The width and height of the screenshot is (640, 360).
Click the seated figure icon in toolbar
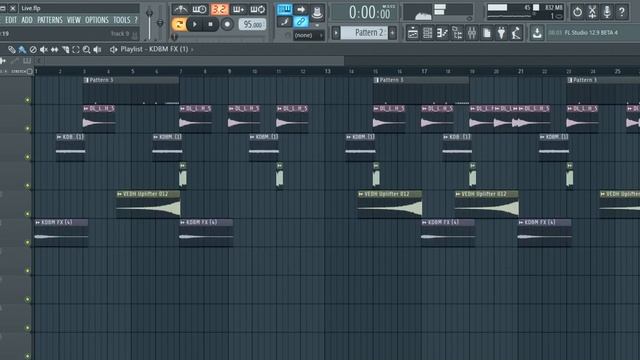pyautogui.click(x=516, y=33)
